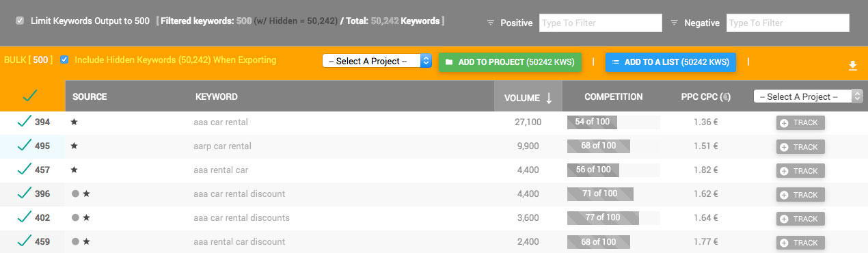Click star source icon for aaa rental car

74,170
